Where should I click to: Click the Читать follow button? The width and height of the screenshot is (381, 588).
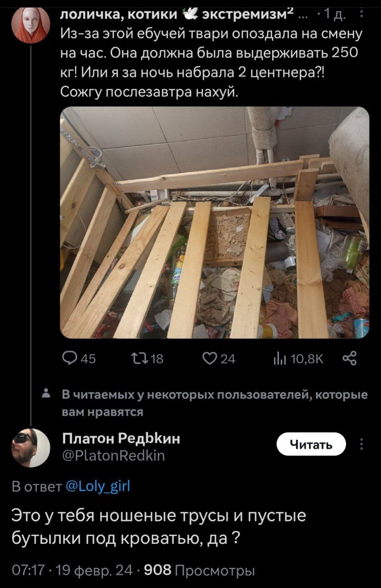click(x=311, y=444)
